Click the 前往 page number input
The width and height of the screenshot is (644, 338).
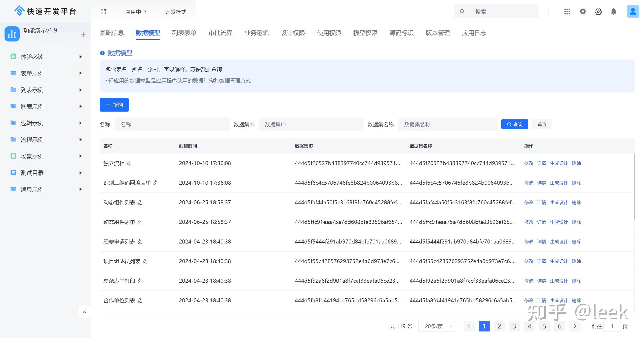coord(612,326)
